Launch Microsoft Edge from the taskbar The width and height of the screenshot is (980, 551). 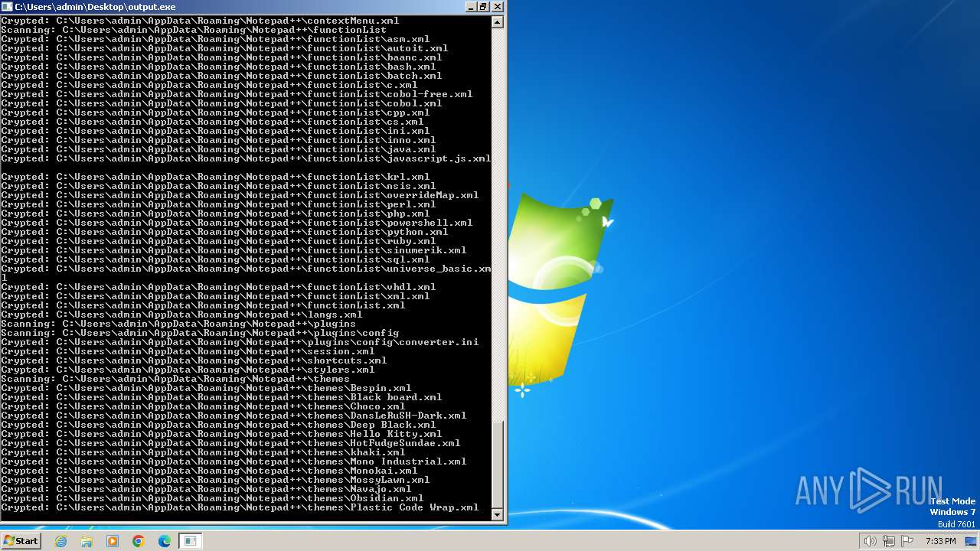click(x=165, y=541)
